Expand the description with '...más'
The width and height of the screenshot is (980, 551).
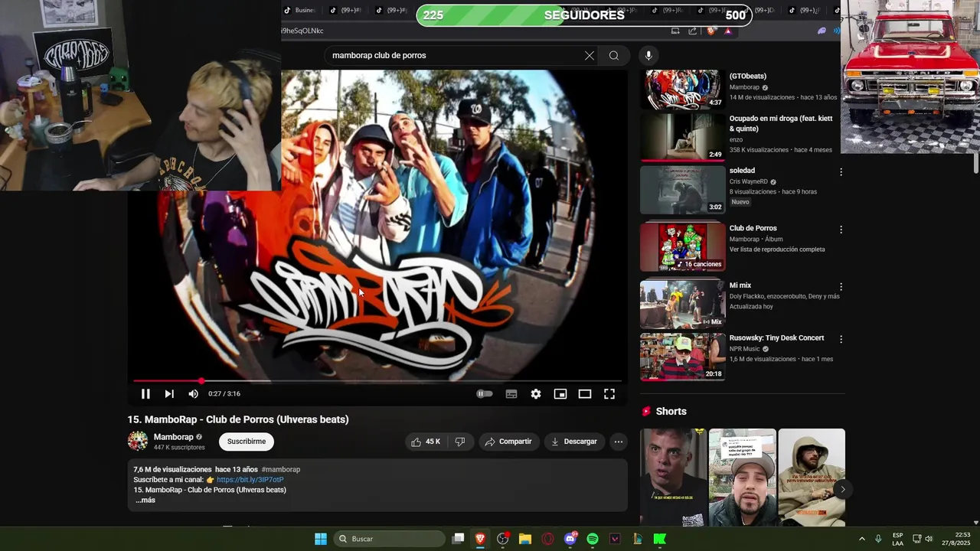pos(145,500)
